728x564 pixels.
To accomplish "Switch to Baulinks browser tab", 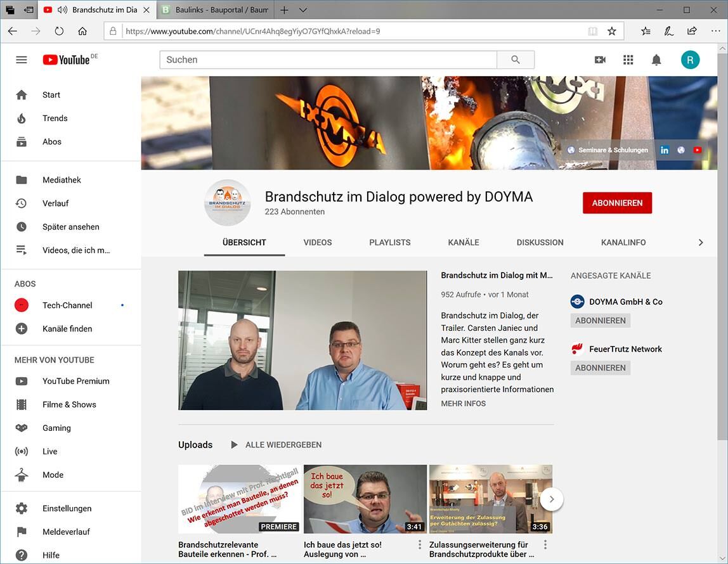I will click(216, 10).
